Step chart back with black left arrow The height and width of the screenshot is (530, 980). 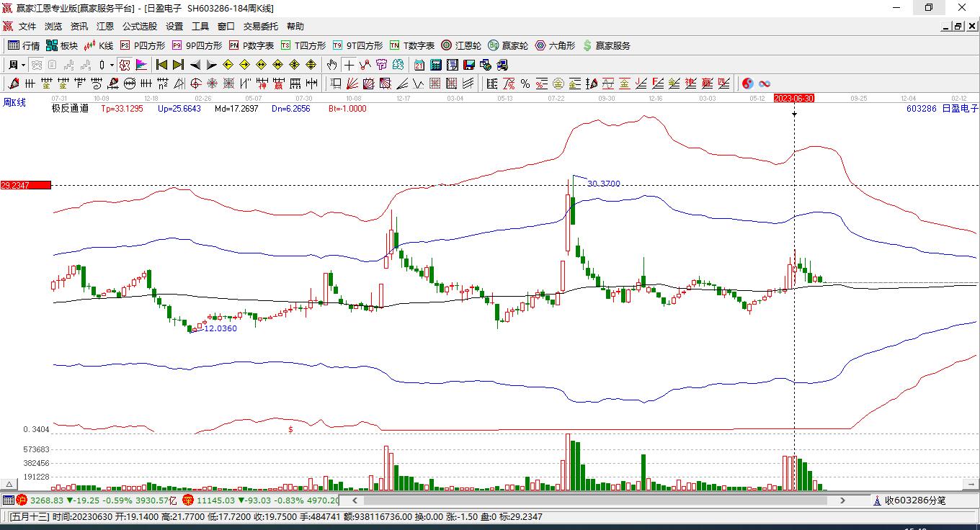(x=195, y=65)
